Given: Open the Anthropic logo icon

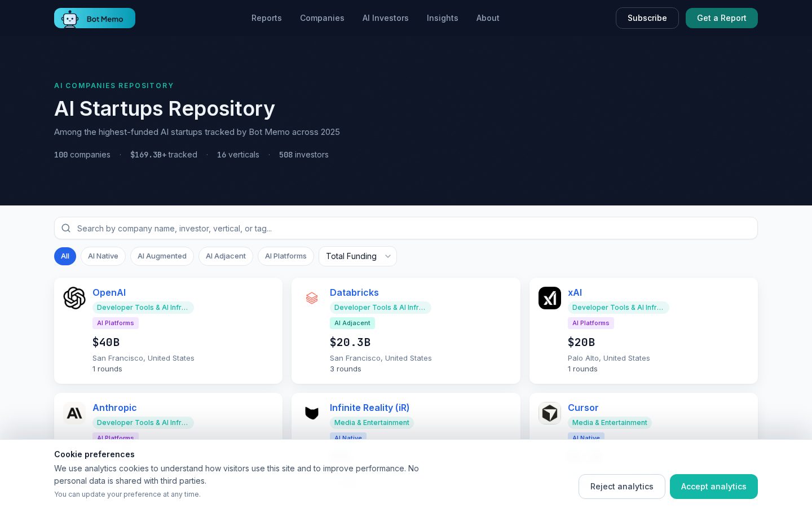Looking at the screenshot, I should pyautogui.click(x=74, y=413).
